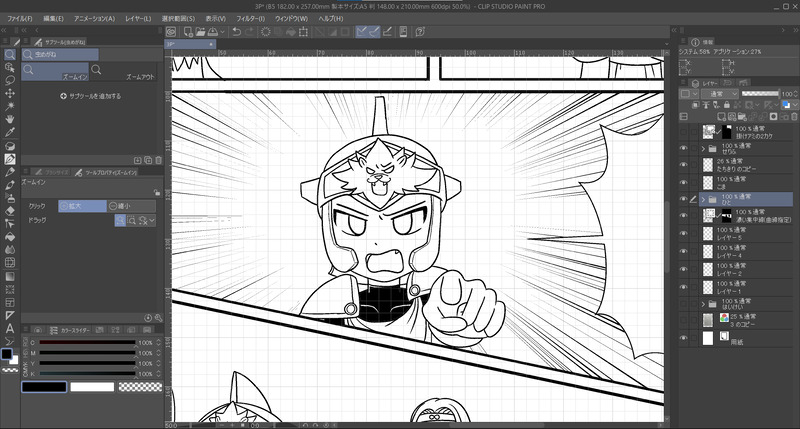Select the レイヤー 1 layer row
This screenshot has height=429, width=800.
[736, 287]
